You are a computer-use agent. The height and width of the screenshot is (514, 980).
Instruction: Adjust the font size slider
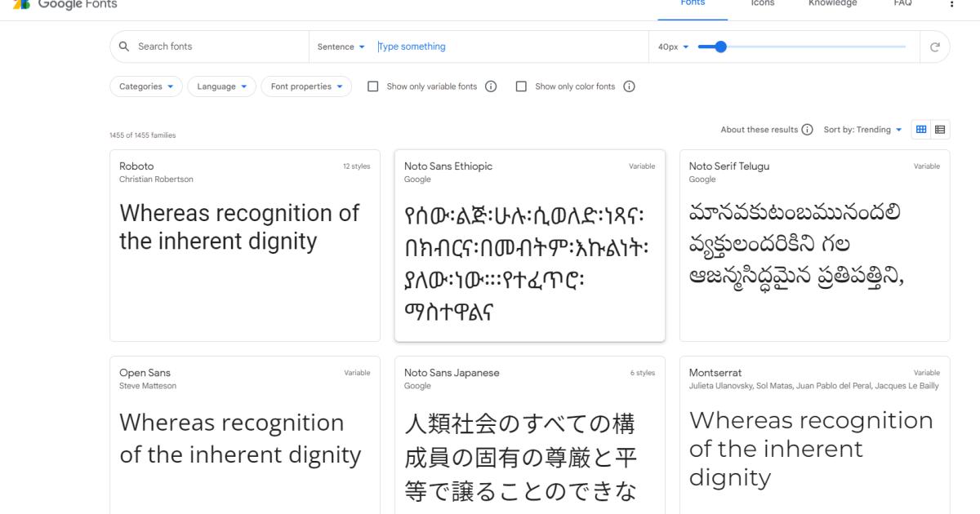click(x=719, y=47)
